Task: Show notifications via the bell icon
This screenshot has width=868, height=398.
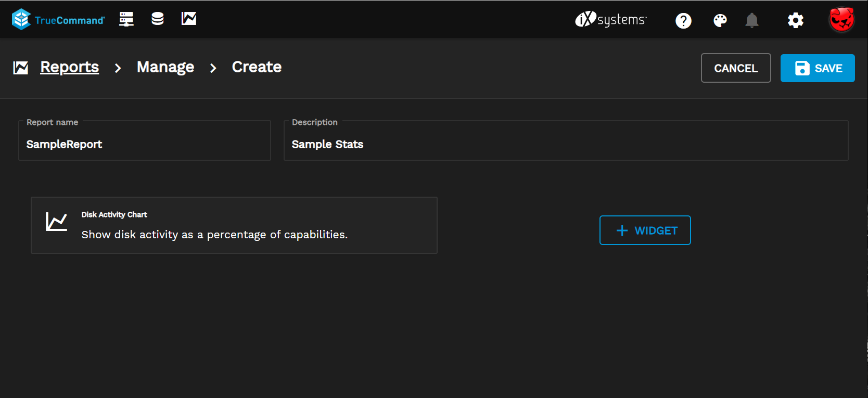Action: [751, 21]
